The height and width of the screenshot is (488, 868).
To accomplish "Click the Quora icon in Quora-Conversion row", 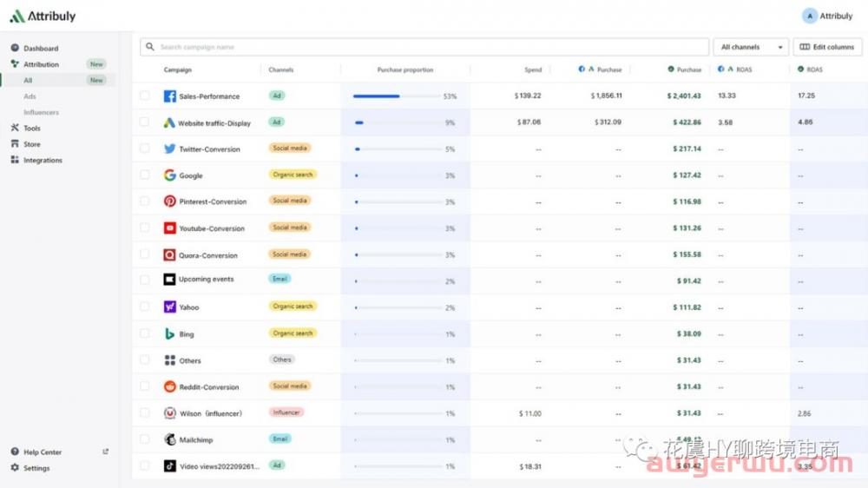I will click(x=169, y=254).
